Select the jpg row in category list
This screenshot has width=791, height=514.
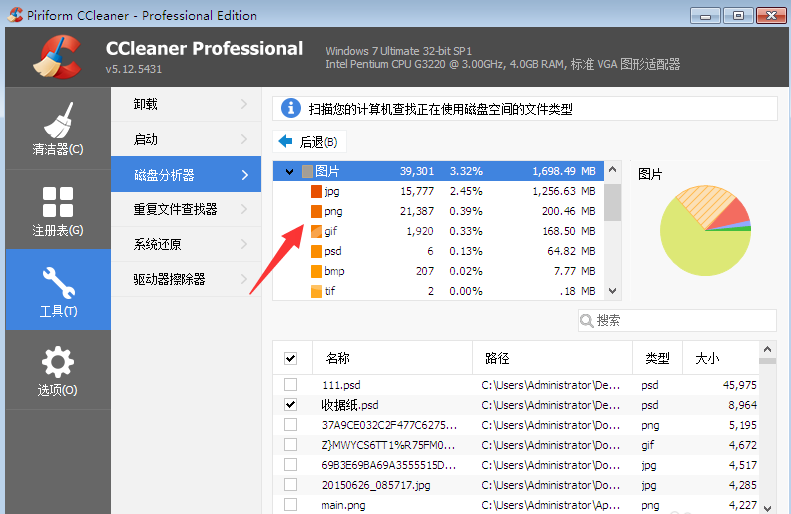click(x=438, y=191)
